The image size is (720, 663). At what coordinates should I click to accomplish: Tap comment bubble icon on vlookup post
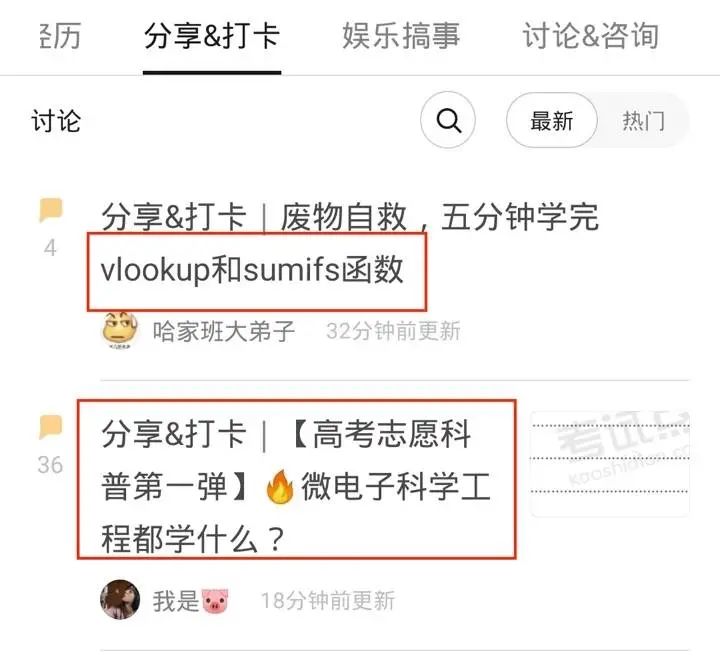51,210
